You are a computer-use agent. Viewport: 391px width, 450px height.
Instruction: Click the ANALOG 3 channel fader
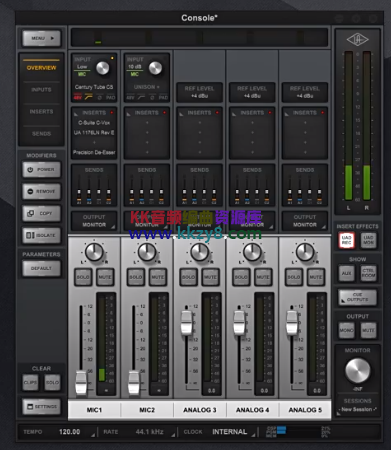tap(187, 323)
